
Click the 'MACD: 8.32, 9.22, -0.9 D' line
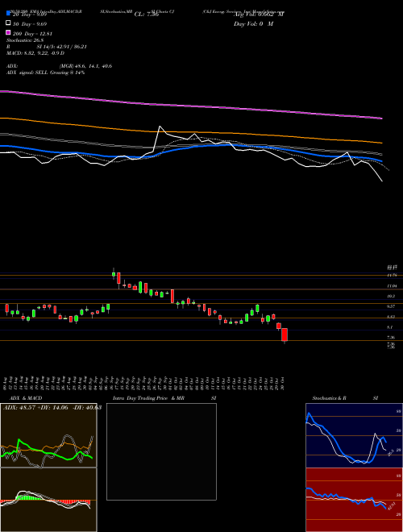pyautogui.click(x=35, y=53)
